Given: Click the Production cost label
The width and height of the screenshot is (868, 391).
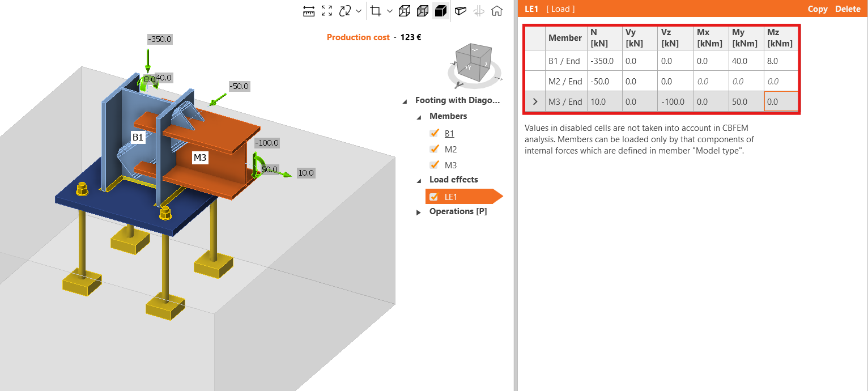Looking at the screenshot, I should tap(358, 37).
